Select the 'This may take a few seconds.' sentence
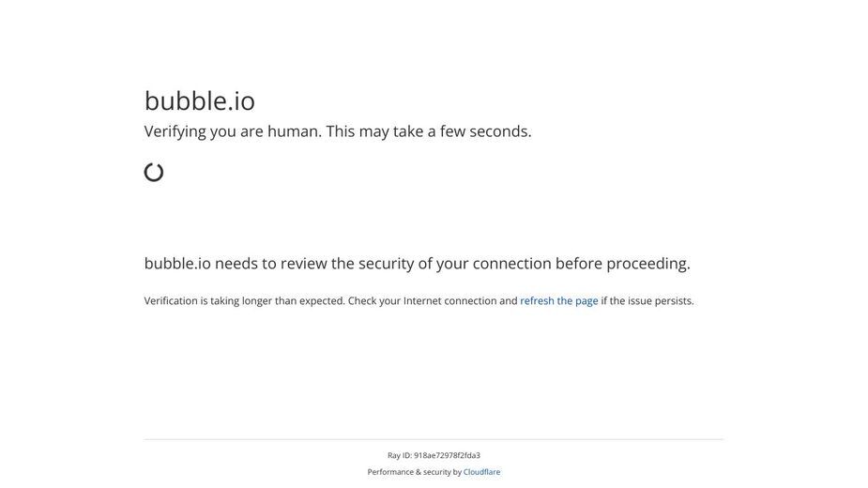This screenshot has height=488, width=868. point(429,131)
